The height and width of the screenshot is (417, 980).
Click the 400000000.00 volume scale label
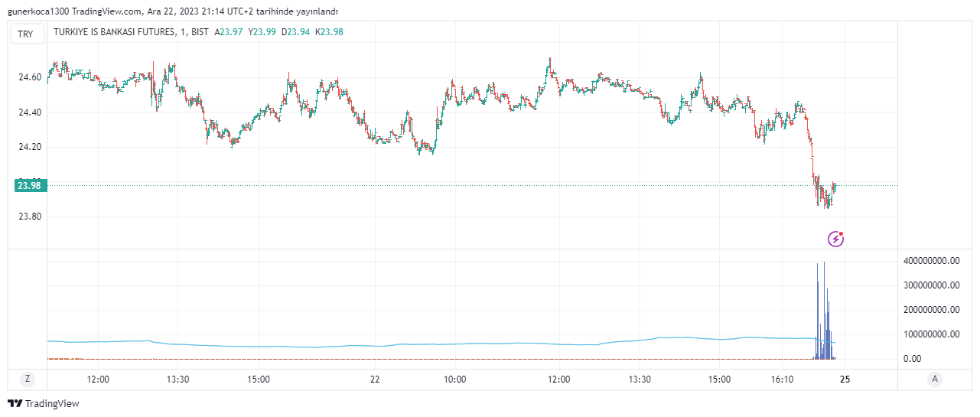coord(932,261)
